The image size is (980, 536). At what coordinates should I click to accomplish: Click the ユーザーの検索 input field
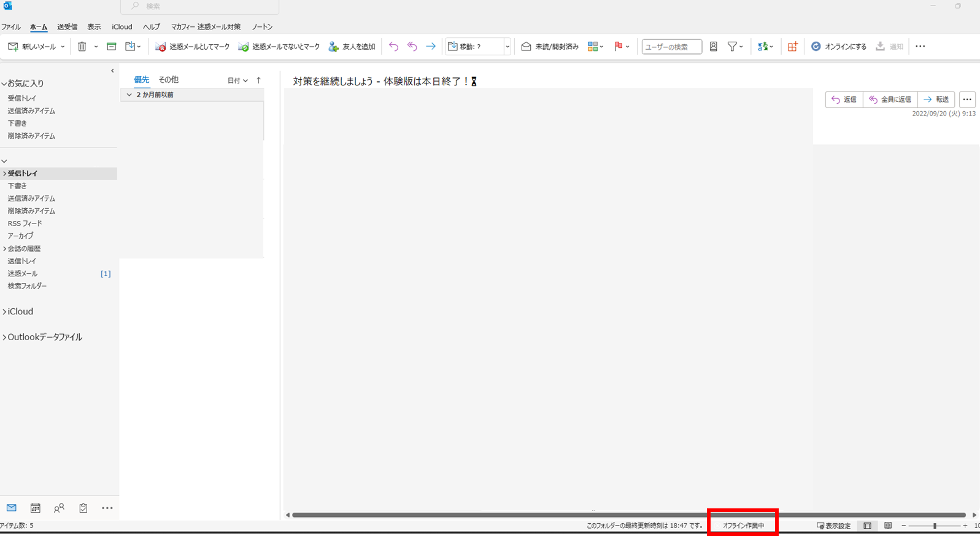671,47
